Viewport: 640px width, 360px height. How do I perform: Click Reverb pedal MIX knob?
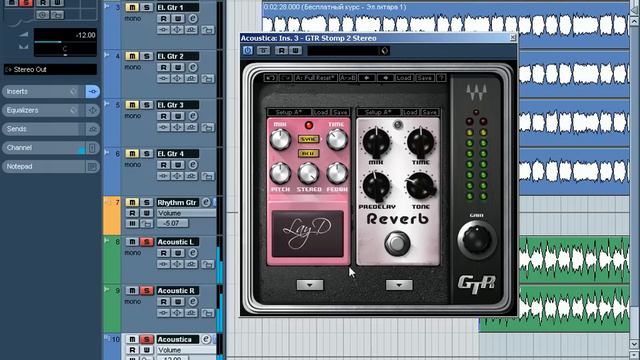[x=376, y=142]
